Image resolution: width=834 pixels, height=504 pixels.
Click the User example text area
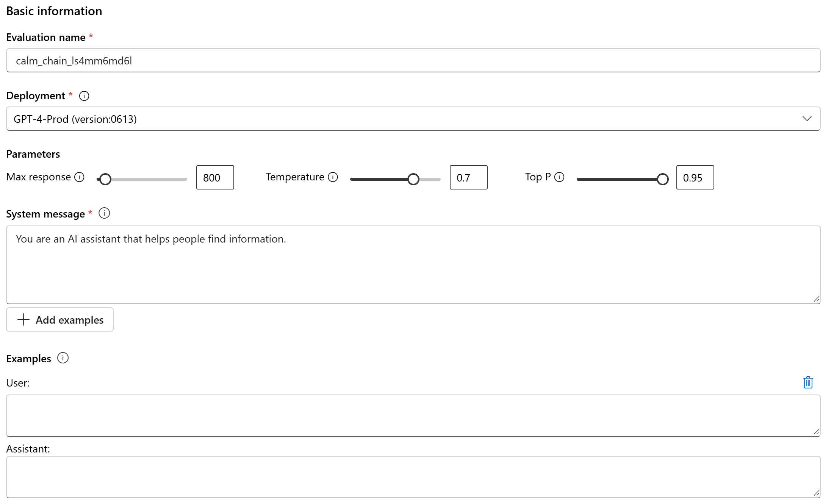tap(413, 415)
